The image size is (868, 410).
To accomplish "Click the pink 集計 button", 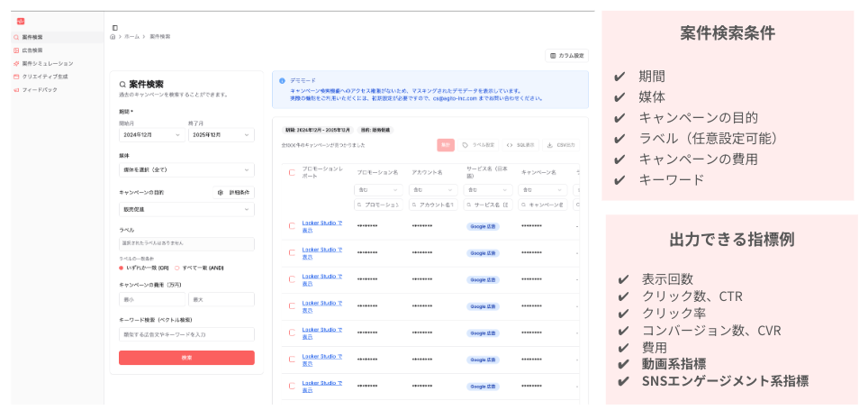I will click(x=446, y=145).
